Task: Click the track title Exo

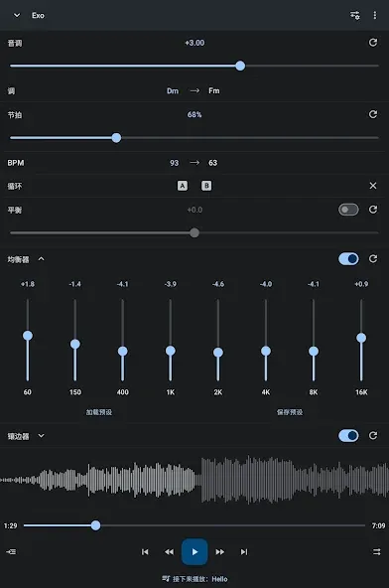Action: coord(38,15)
